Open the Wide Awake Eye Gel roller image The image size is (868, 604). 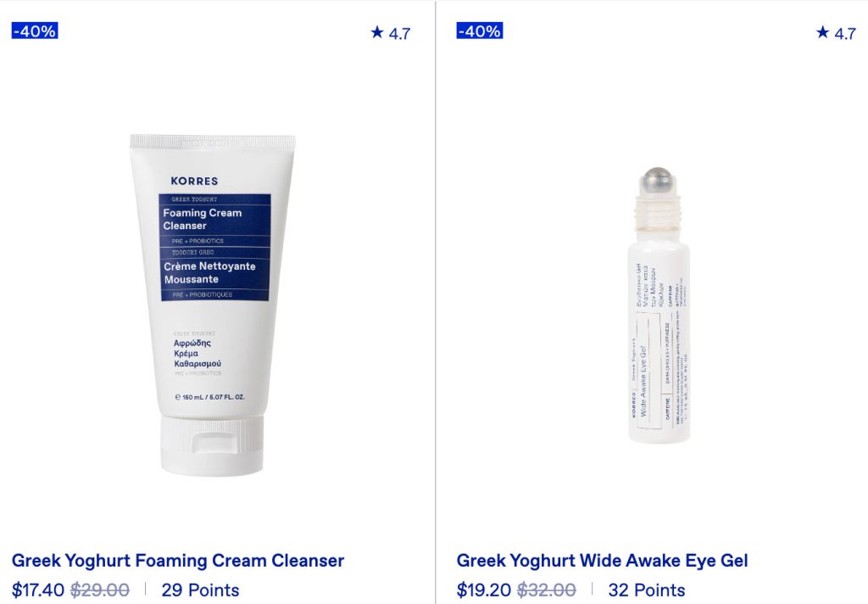pos(659,305)
